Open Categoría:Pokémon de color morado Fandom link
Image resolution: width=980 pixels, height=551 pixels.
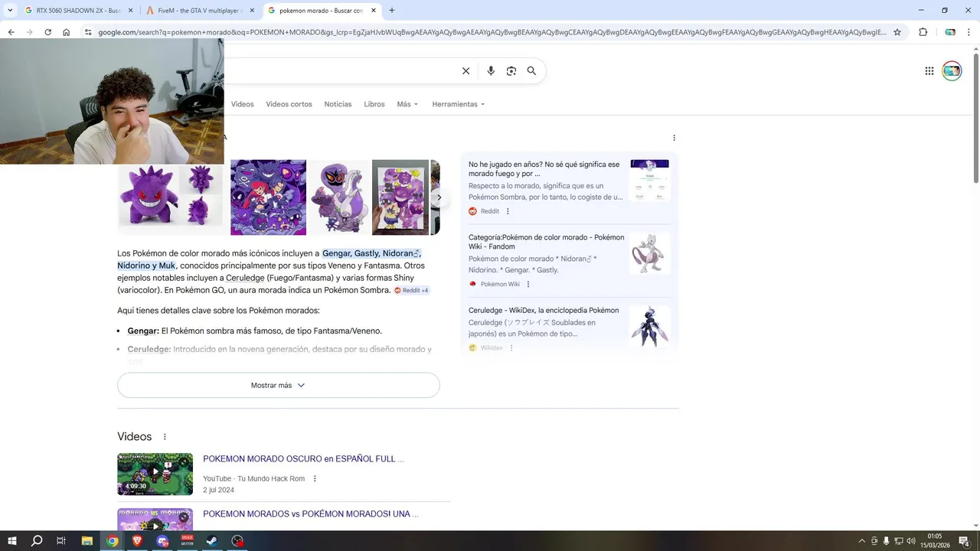[547, 242]
